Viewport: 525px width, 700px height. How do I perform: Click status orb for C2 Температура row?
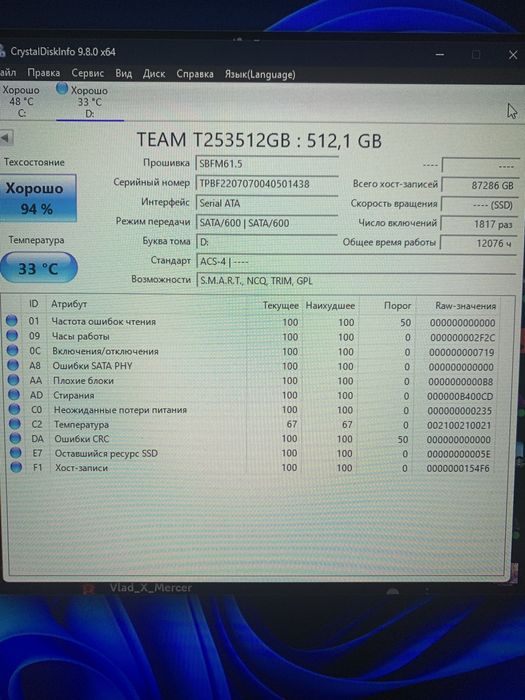15,424
